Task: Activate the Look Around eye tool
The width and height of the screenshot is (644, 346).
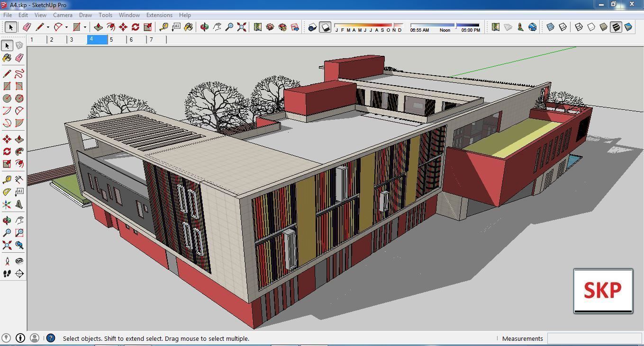Action: click(19, 261)
